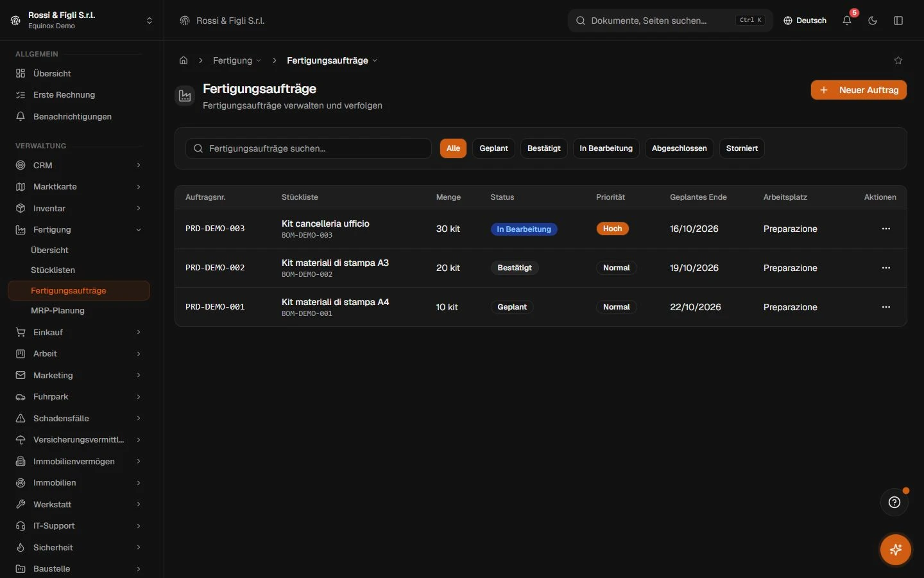
Task: Filter orders by Alle
Action: pyautogui.click(x=453, y=148)
